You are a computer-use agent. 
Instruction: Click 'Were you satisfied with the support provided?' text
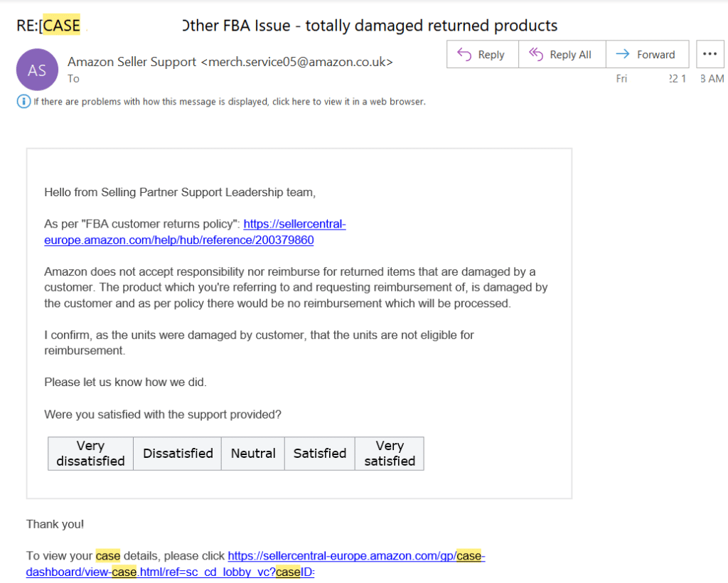click(163, 414)
